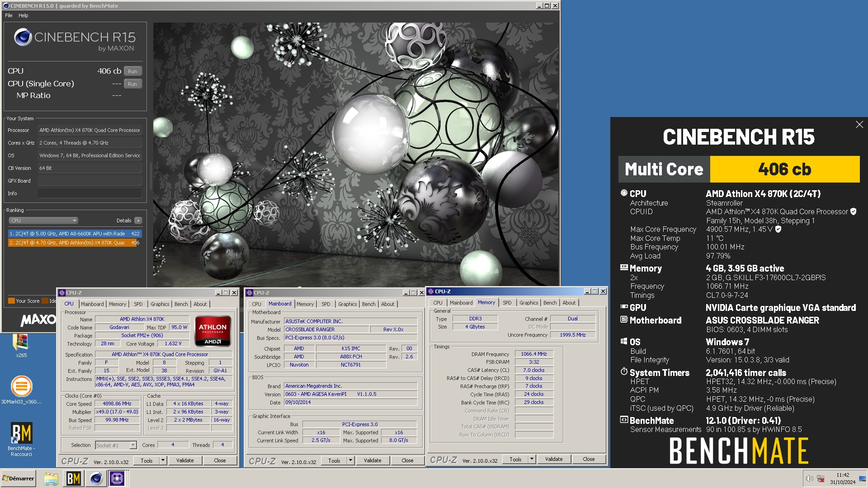868x488 pixels.
Task: Run the CPU multi-core benchmark
Action: [x=132, y=71]
